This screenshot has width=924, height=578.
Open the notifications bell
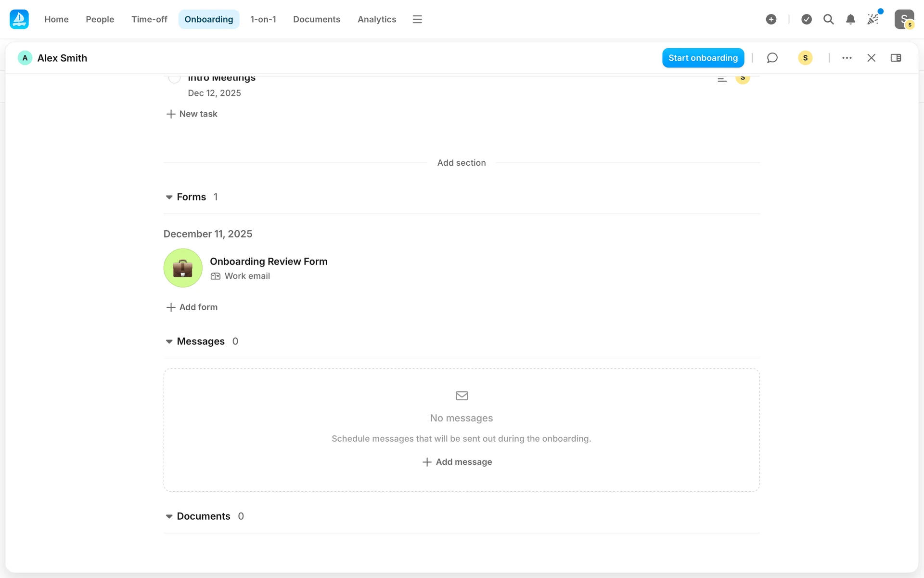pyautogui.click(x=850, y=19)
